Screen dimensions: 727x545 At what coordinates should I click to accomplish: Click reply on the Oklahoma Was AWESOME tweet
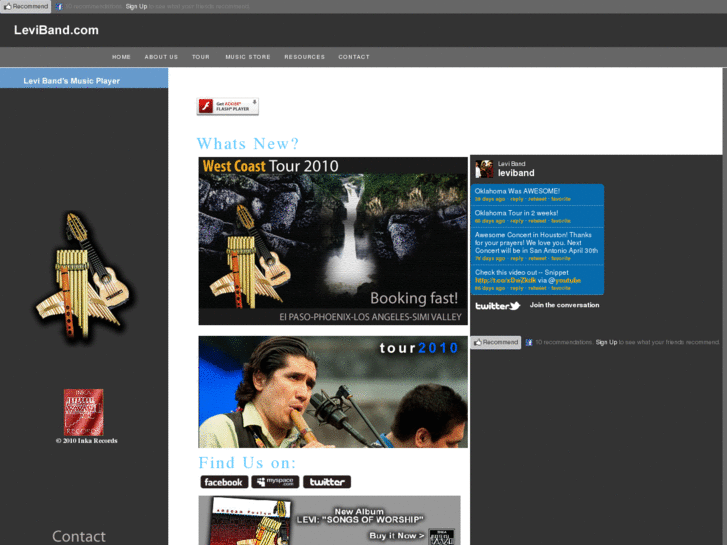(x=517, y=199)
